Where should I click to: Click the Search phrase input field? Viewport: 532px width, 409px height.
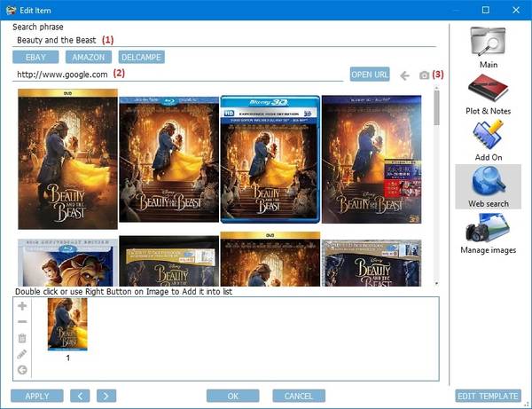[224, 40]
